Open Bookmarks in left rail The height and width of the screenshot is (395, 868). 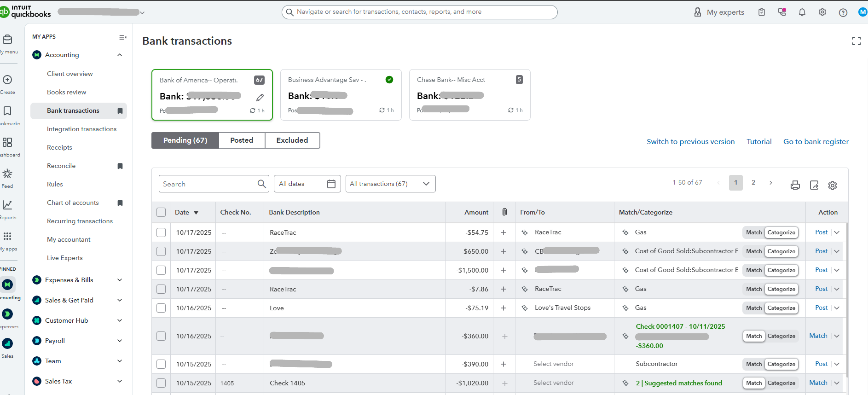(x=7, y=111)
